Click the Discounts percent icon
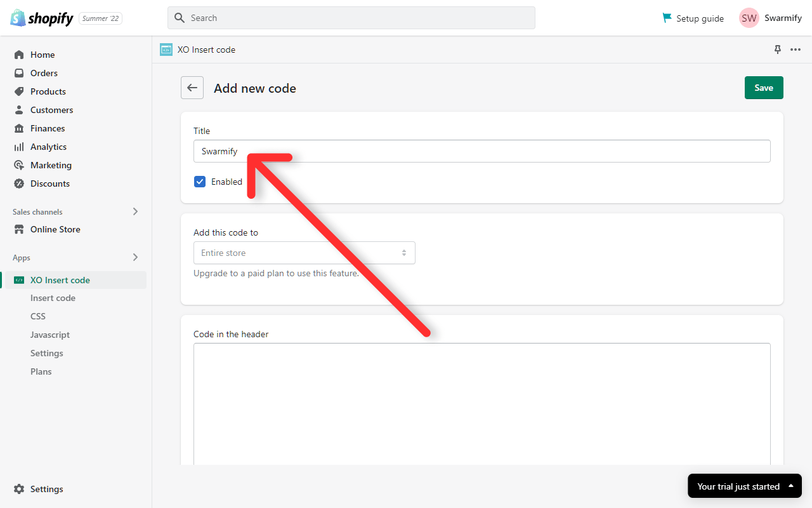Screen dimensions: 812x508 click(x=19, y=184)
